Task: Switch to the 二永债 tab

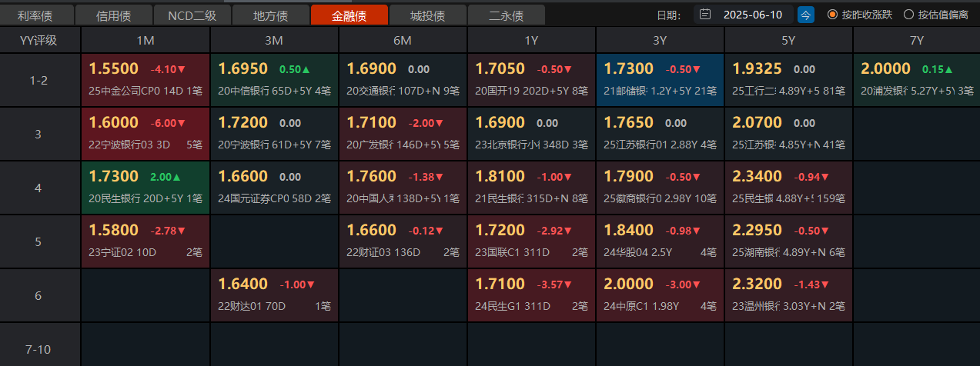Action: point(506,15)
